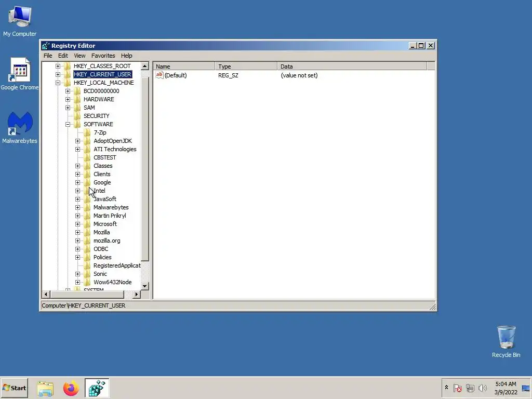
Task: Launch Google Chrome desktop shortcut
Action: [x=20, y=74]
